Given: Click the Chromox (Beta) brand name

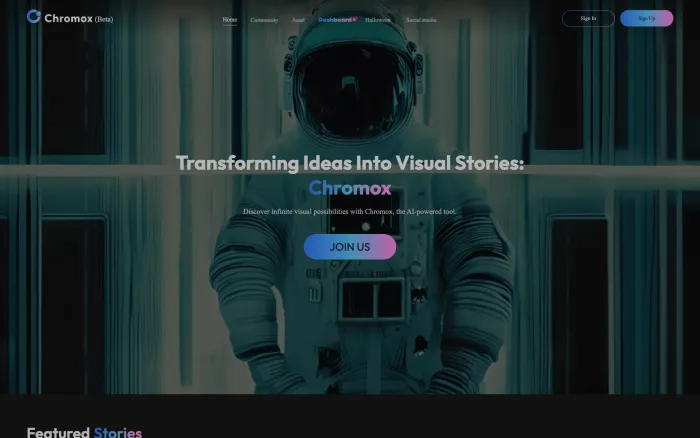Looking at the screenshot, I should (79, 19).
